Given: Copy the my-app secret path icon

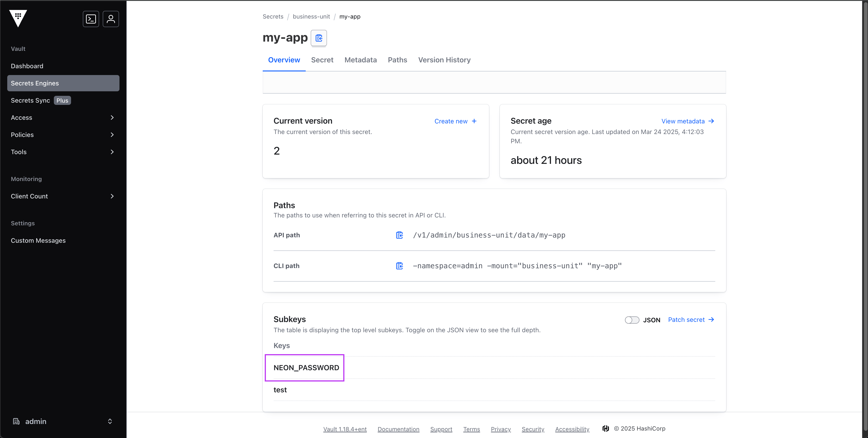Looking at the screenshot, I should [x=318, y=38].
